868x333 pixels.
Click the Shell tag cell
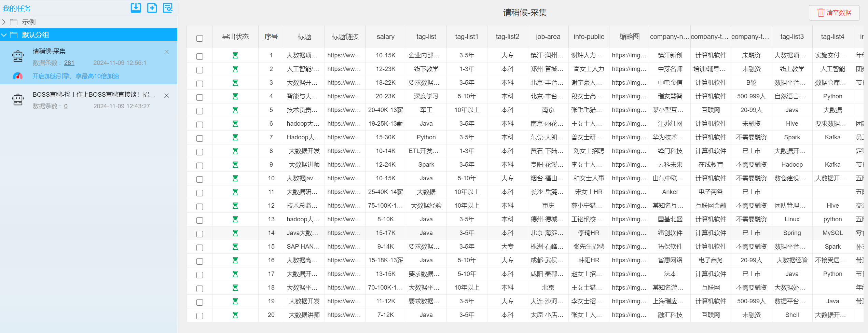pos(792,315)
